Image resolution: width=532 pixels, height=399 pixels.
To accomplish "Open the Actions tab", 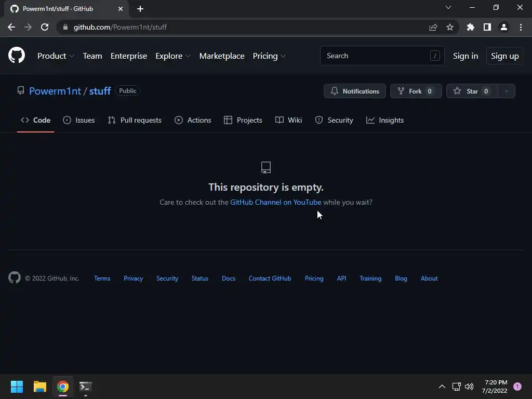I will point(193,120).
